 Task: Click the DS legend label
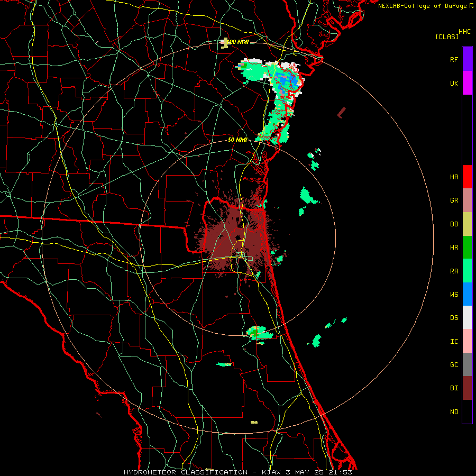(x=454, y=317)
